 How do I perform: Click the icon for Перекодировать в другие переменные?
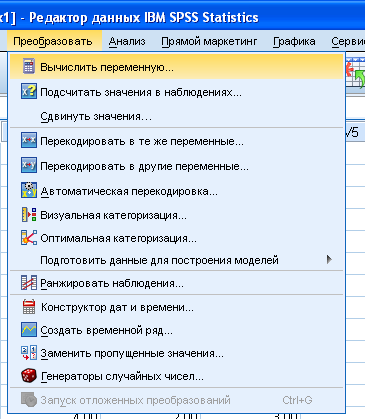(x=29, y=165)
